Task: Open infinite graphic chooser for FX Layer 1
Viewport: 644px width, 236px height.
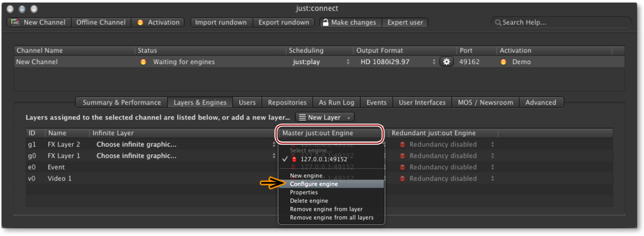Action: pyautogui.click(x=186, y=156)
